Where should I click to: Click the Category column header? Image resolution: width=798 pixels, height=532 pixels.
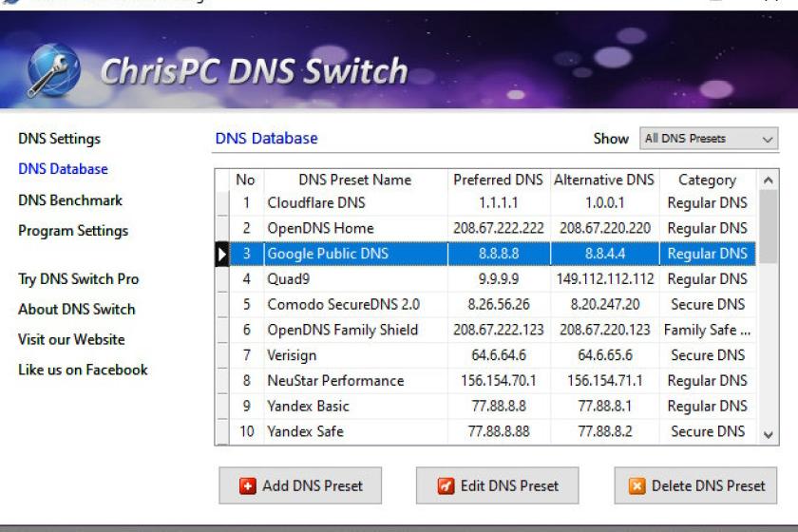click(x=708, y=180)
